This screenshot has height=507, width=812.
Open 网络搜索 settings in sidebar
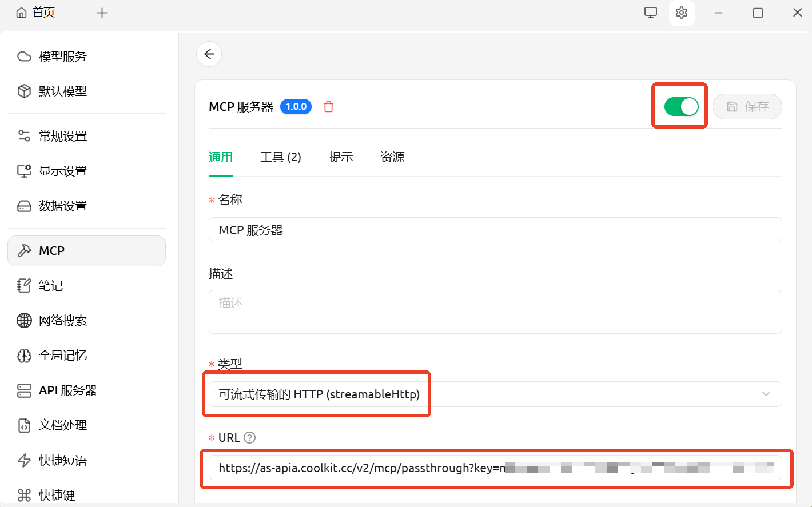[62, 321]
